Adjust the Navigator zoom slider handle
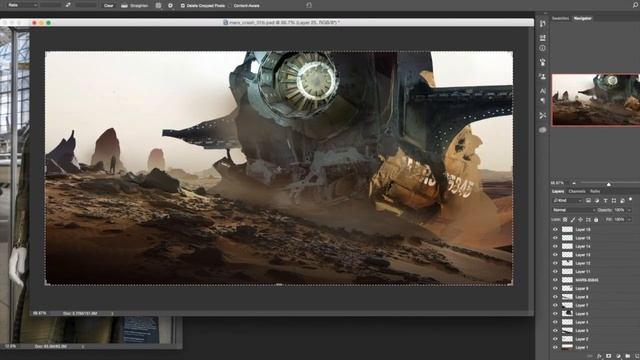640x360 pixels. tap(609, 184)
